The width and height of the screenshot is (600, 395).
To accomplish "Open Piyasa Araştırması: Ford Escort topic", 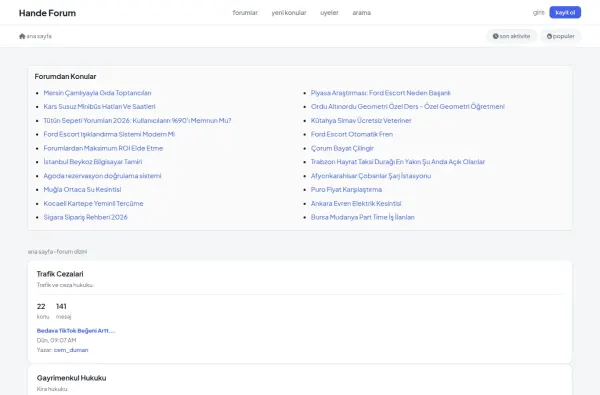I will point(380,93).
